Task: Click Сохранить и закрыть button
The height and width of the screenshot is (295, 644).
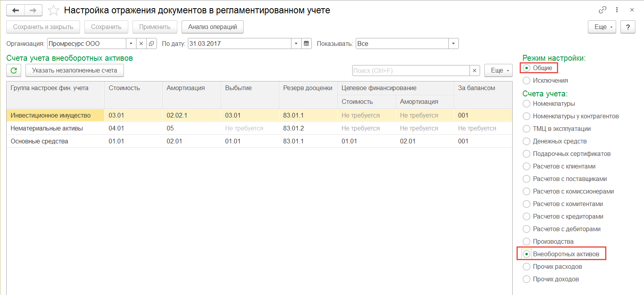Action: click(43, 27)
